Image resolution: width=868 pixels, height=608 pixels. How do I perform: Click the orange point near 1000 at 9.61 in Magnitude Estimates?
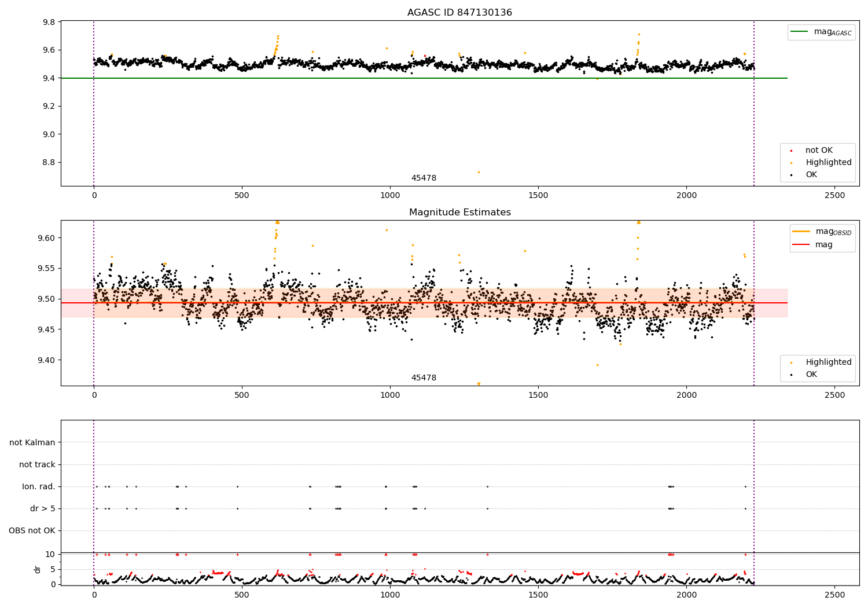pos(387,230)
